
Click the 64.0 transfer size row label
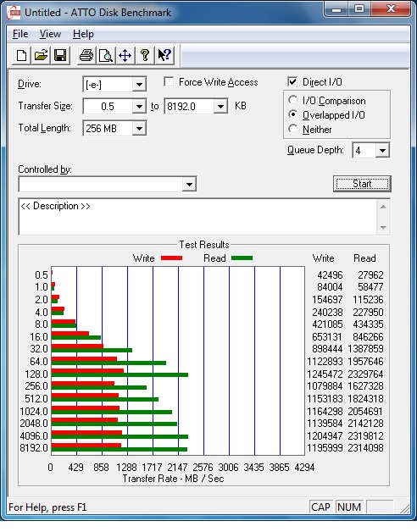tap(39, 362)
